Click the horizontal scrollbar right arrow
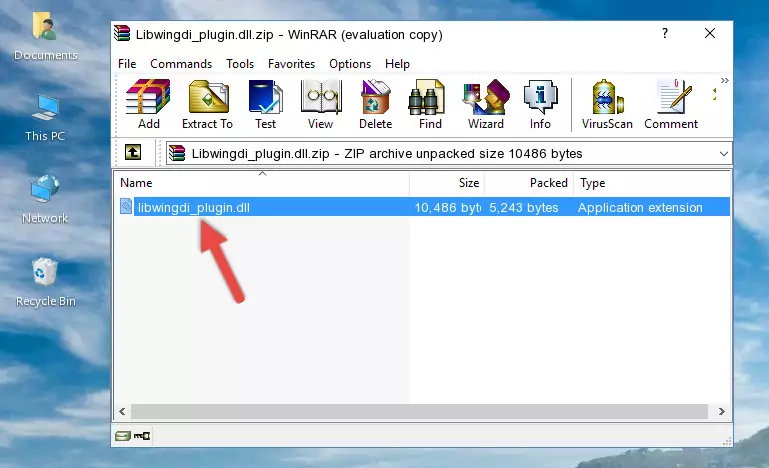The width and height of the screenshot is (769, 468). pyautogui.click(x=721, y=411)
